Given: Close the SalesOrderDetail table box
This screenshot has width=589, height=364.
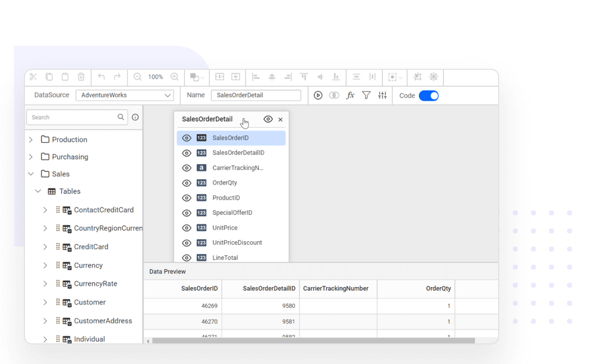Looking at the screenshot, I should [280, 119].
